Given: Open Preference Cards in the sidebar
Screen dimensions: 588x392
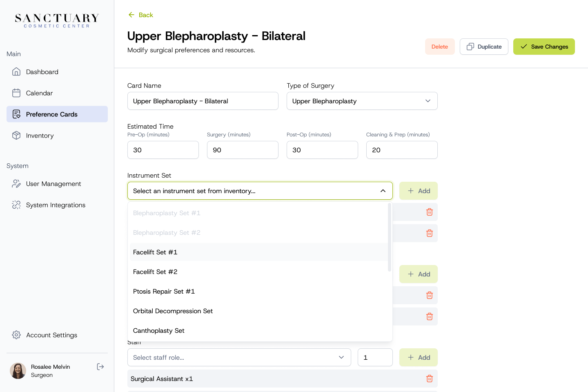Looking at the screenshot, I should pyautogui.click(x=57, y=114).
